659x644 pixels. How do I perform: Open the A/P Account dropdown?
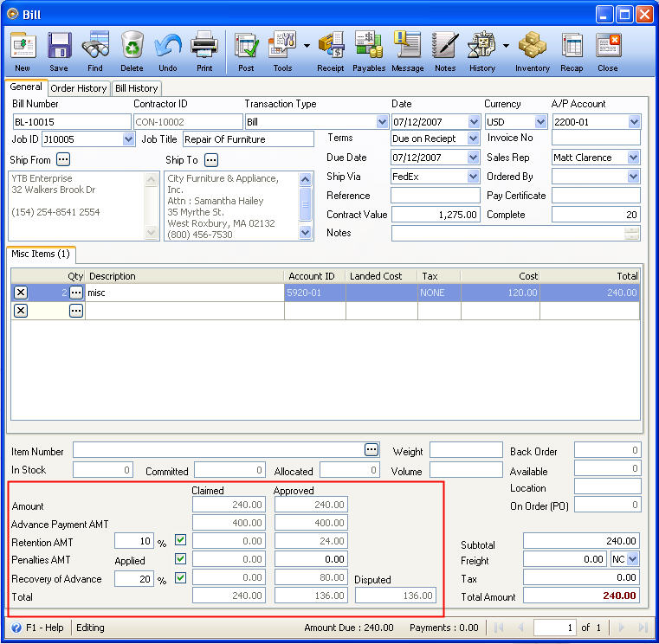(x=634, y=122)
